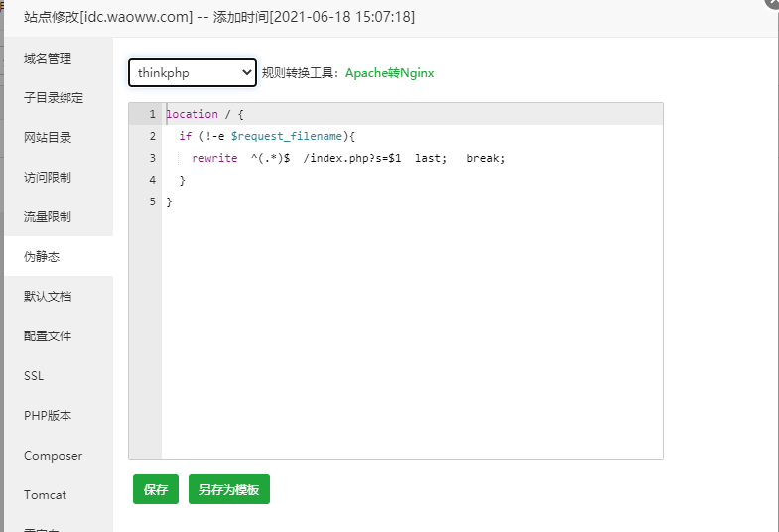Select the 流量限制 tab
The width and height of the screenshot is (779, 532).
(x=59, y=217)
